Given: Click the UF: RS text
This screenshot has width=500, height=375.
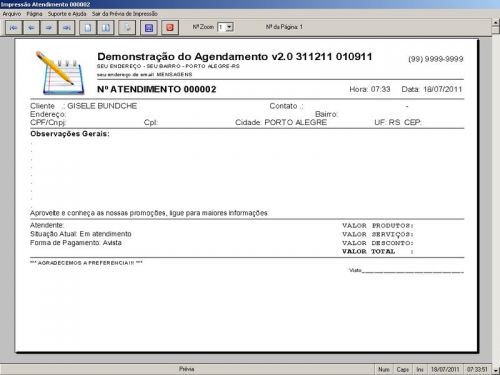Looking at the screenshot, I should [387, 122].
